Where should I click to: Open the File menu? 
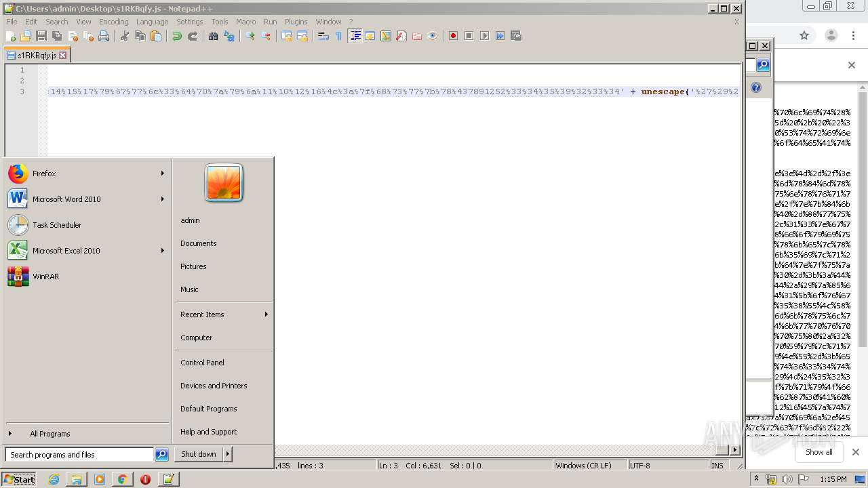(12, 22)
